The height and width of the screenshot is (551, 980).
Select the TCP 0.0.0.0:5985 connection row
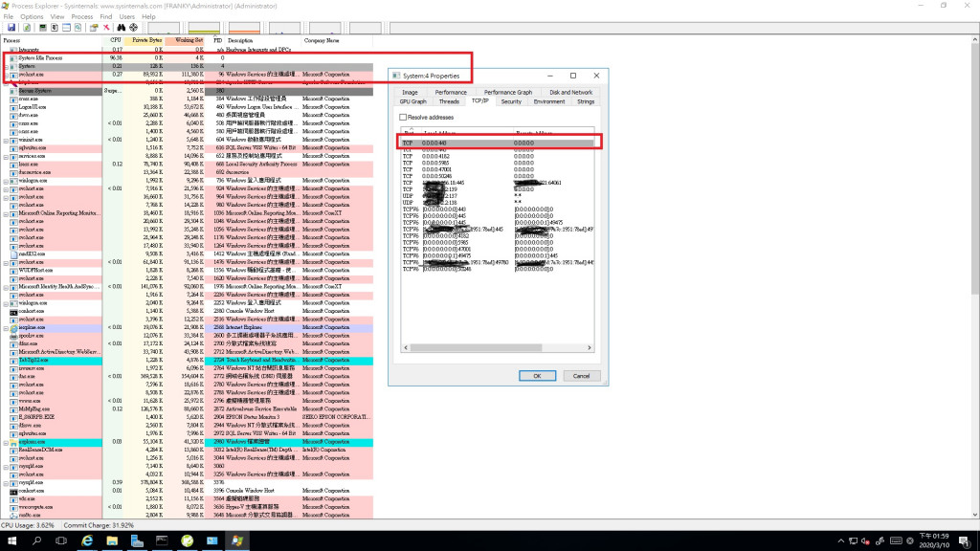click(498, 163)
